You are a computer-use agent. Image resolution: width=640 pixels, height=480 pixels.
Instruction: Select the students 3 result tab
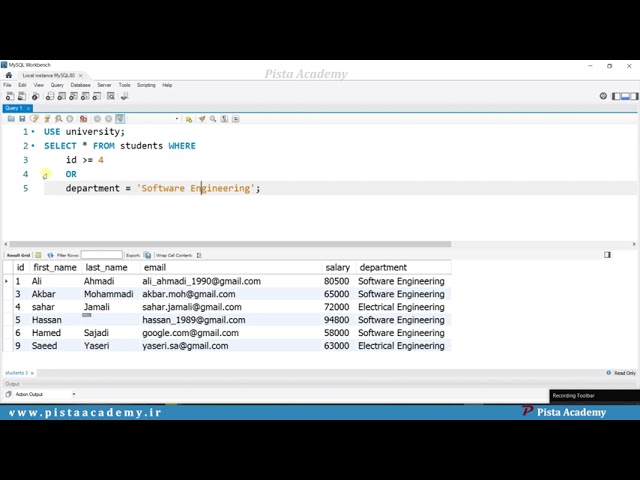click(x=16, y=373)
